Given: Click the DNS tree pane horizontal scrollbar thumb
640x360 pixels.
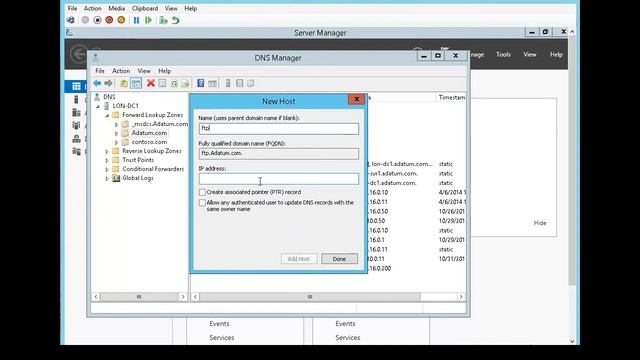Looking at the screenshot, I should (139, 297).
